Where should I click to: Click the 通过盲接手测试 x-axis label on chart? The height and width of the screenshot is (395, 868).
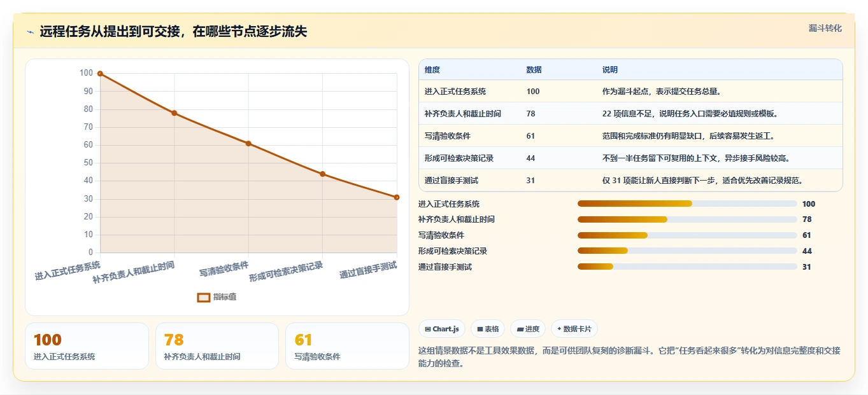368,270
